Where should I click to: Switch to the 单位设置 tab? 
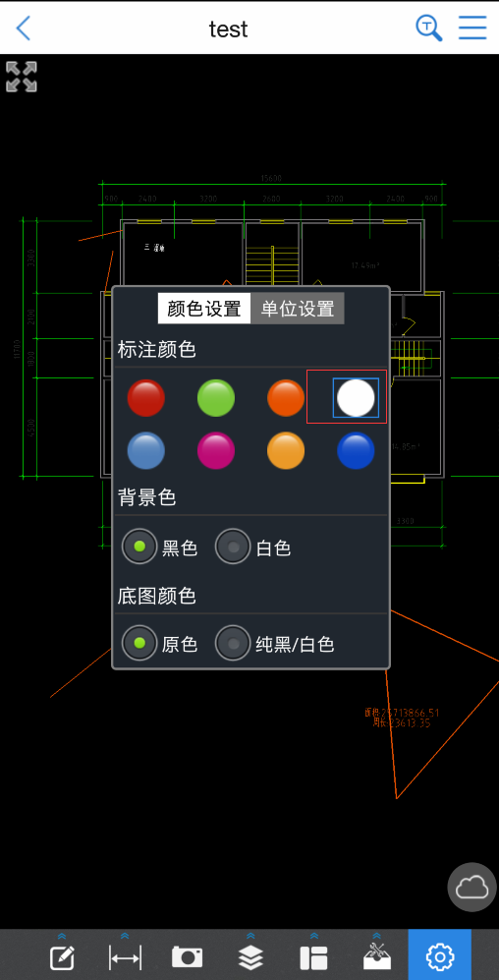click(298, 308)
